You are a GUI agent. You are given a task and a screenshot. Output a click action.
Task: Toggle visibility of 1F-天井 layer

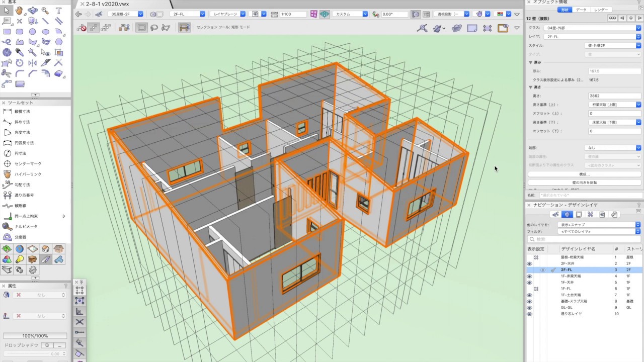click(x=529, y=283)
